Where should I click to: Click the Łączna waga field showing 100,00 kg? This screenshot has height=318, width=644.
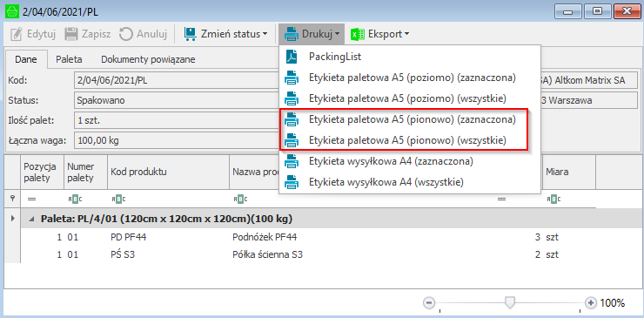[176, 141]
